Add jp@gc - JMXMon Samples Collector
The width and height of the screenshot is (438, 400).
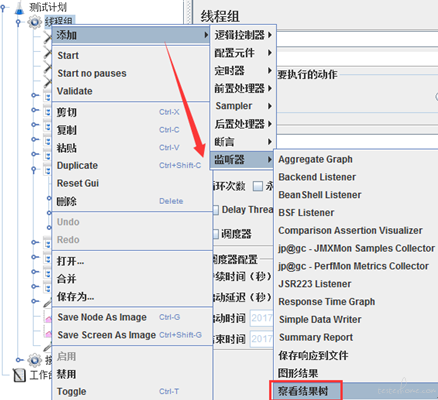click(x=356, y=248)
